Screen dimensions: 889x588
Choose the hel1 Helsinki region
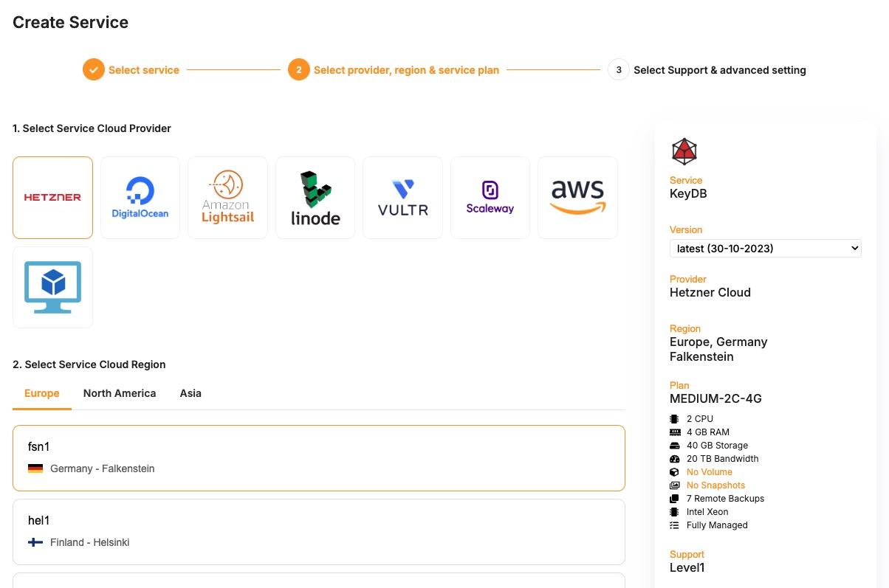pyautogui.click(x=318, y=531)
